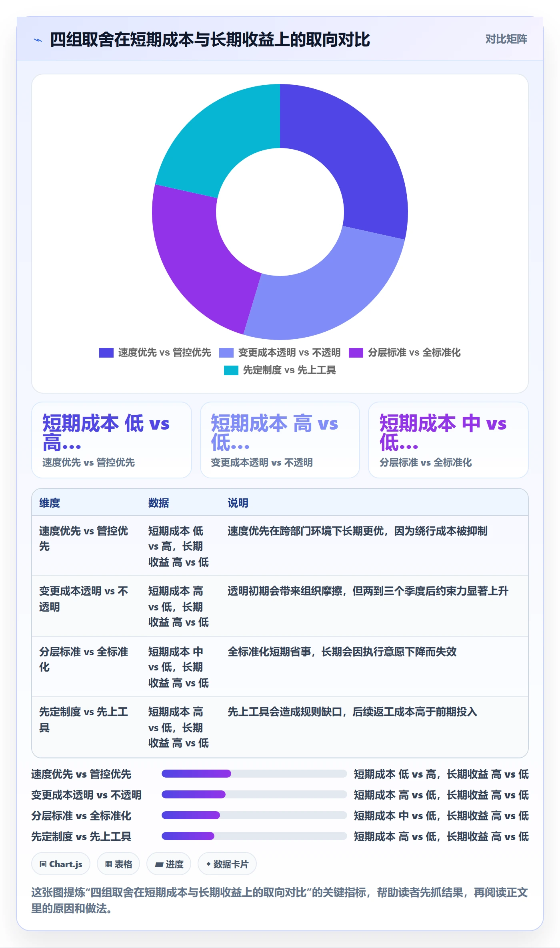This screenshot has height=948, width=560.
Task: Toggle 分层标准 vs 全标准化 legend swatch
Action: click(356, 352)
